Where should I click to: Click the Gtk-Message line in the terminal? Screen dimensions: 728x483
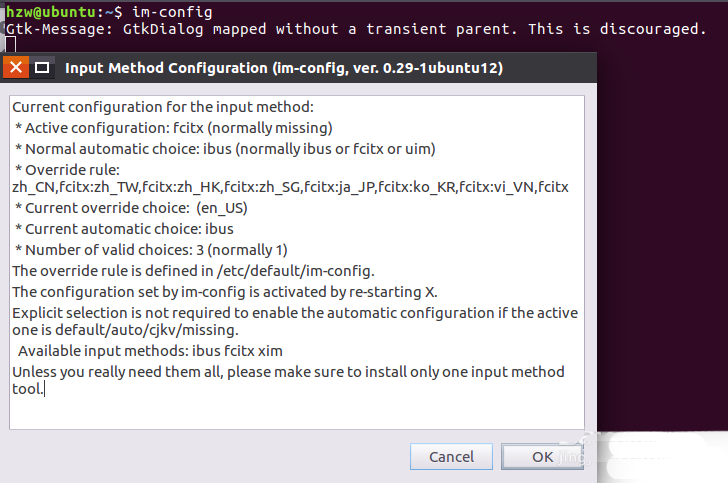(355, 29)
